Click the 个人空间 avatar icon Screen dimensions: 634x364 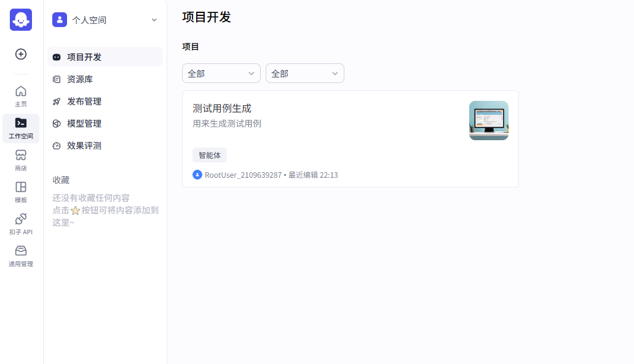coord(60,20)
